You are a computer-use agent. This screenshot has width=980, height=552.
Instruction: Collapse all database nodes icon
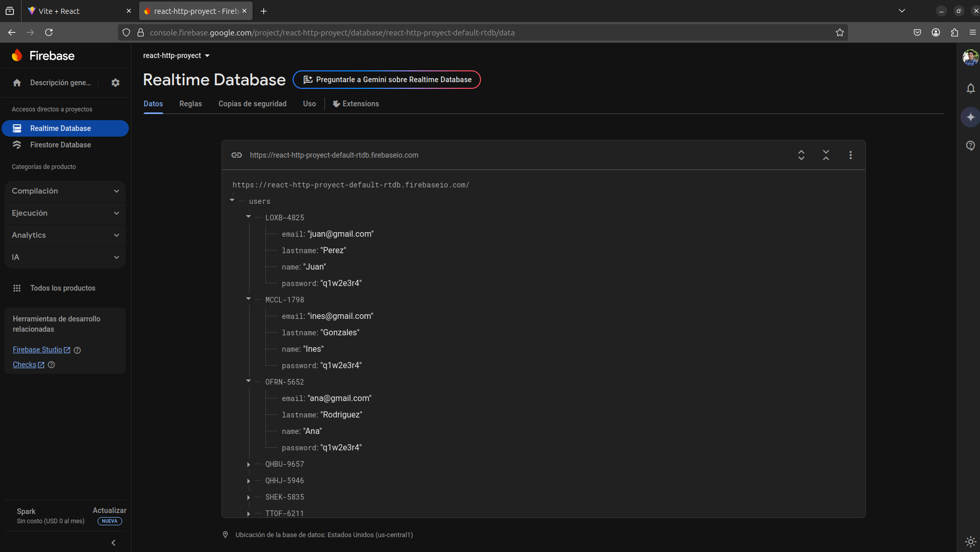pos(826,155)
